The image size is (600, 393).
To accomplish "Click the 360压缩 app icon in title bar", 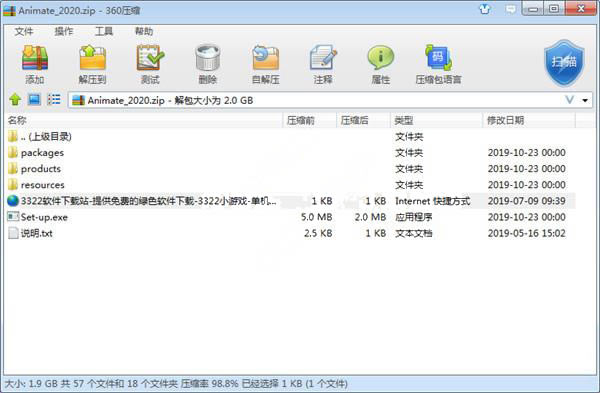I will (10, 10).
